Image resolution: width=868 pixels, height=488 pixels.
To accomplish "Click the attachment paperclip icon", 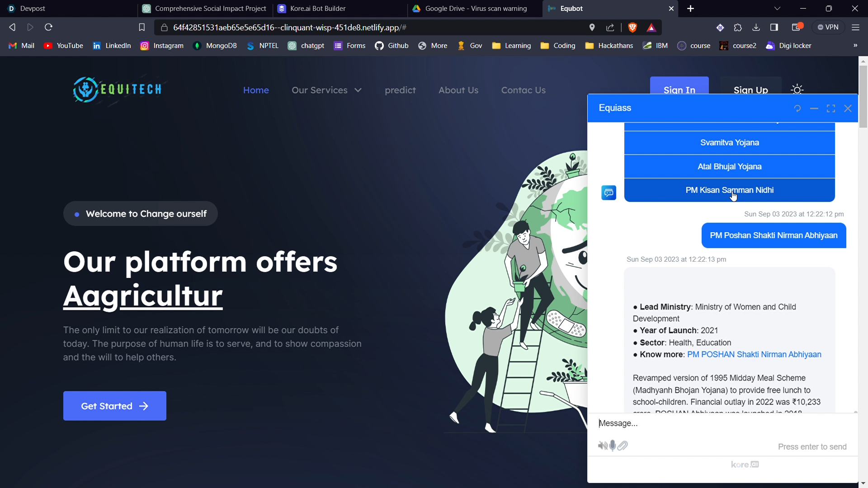I will tap(623, 446).
